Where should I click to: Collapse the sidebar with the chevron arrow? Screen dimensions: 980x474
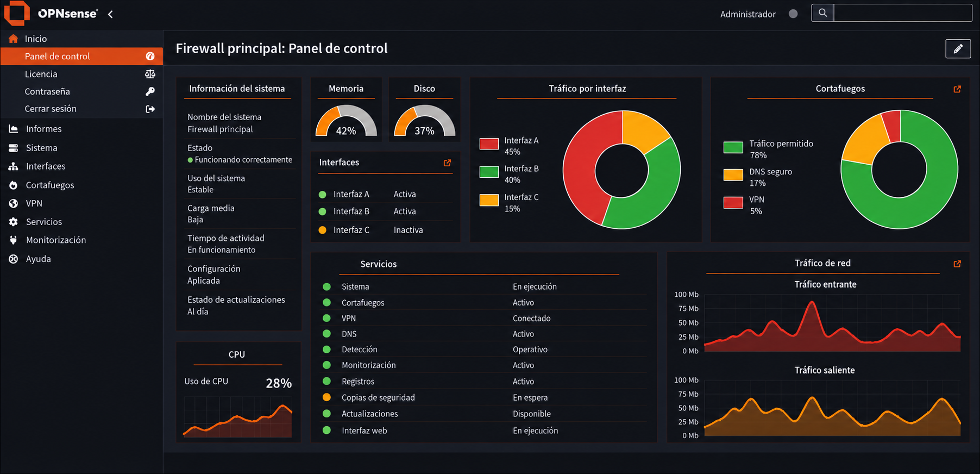point(110,14)
